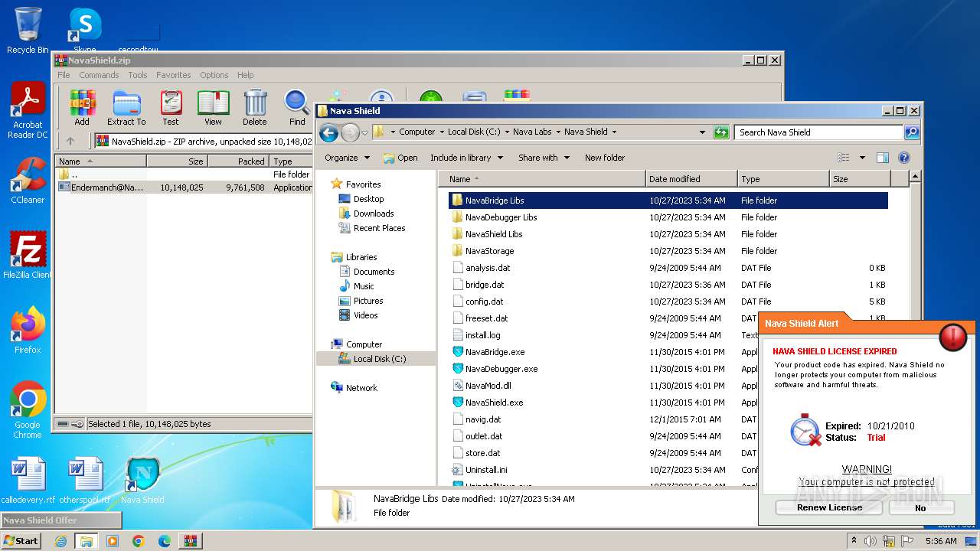
Task: Click system tray show hidden icons arrow
Action: [x=854, y=541]
